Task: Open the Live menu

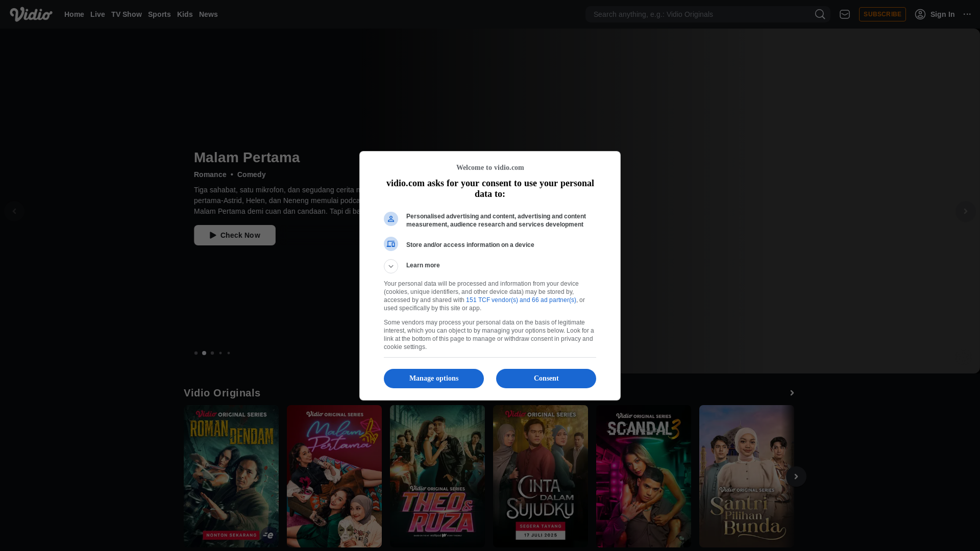Action: (x=97, y=14)
